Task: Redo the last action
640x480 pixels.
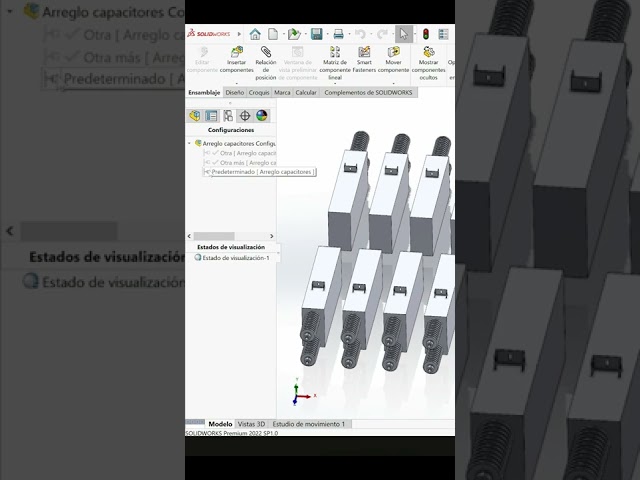Action: pos(382,34)
